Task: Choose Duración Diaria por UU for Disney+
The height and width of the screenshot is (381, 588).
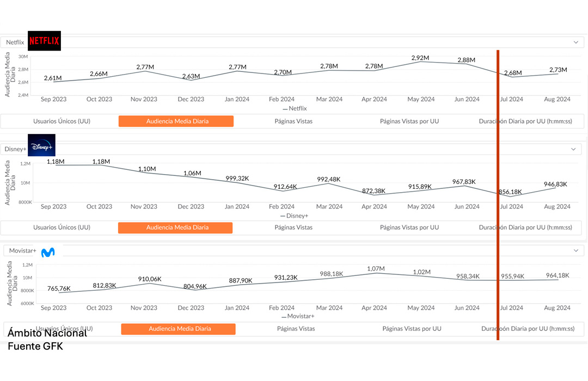Action: pyautogui.click(x=525, y=228)
